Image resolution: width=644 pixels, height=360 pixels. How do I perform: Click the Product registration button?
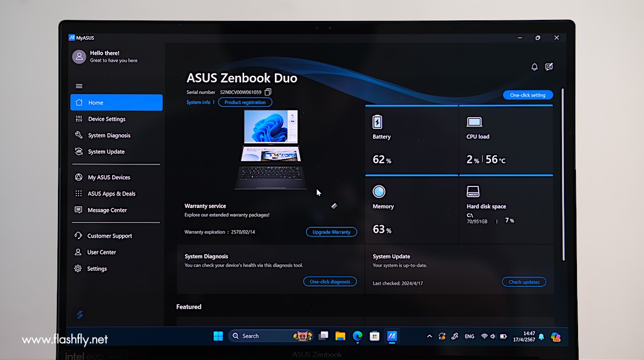click(x=245, y=102)
